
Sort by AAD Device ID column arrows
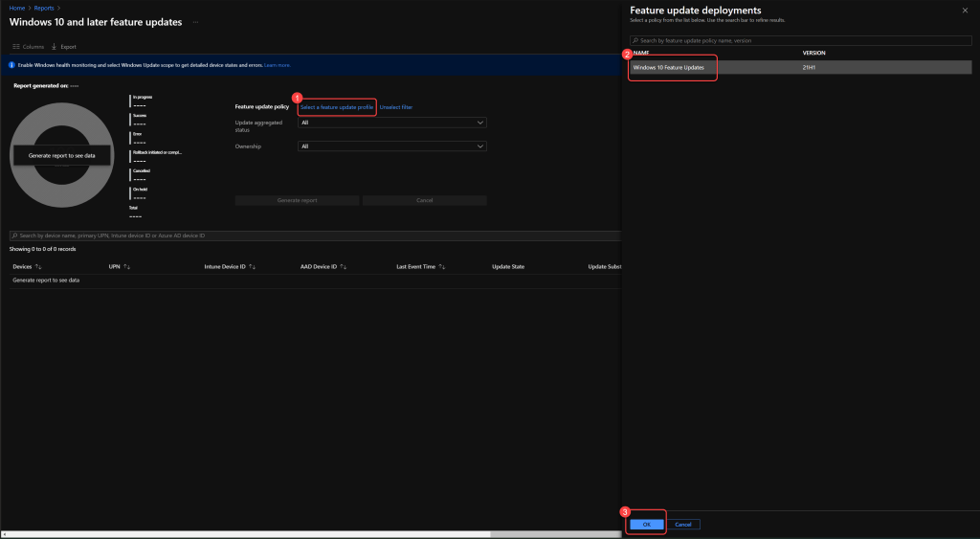(x=345, y=266)
